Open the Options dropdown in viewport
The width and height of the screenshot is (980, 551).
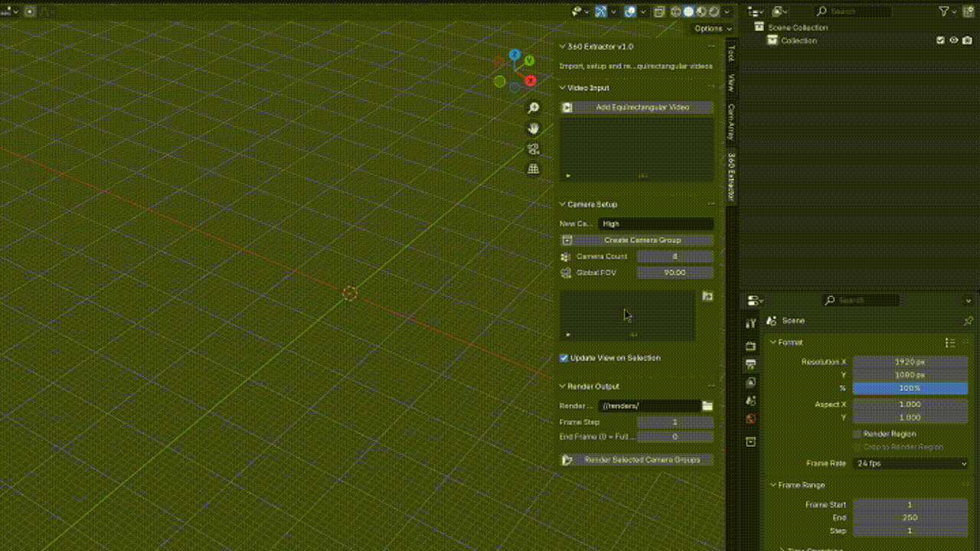click(x=713, y=28)
